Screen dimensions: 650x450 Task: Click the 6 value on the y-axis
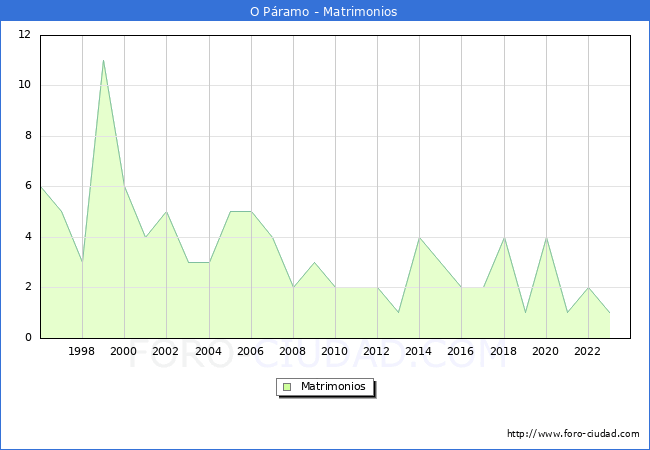pyautogui.click(x=27, y=186)
